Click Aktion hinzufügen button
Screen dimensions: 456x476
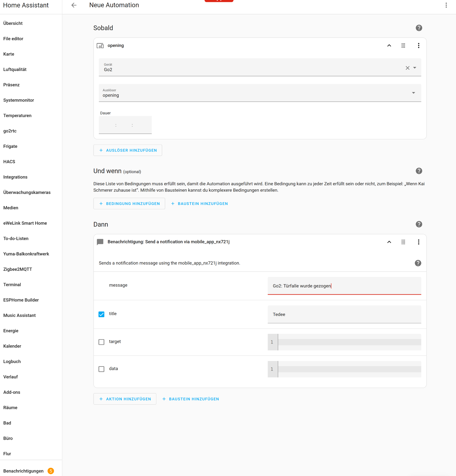125,399
